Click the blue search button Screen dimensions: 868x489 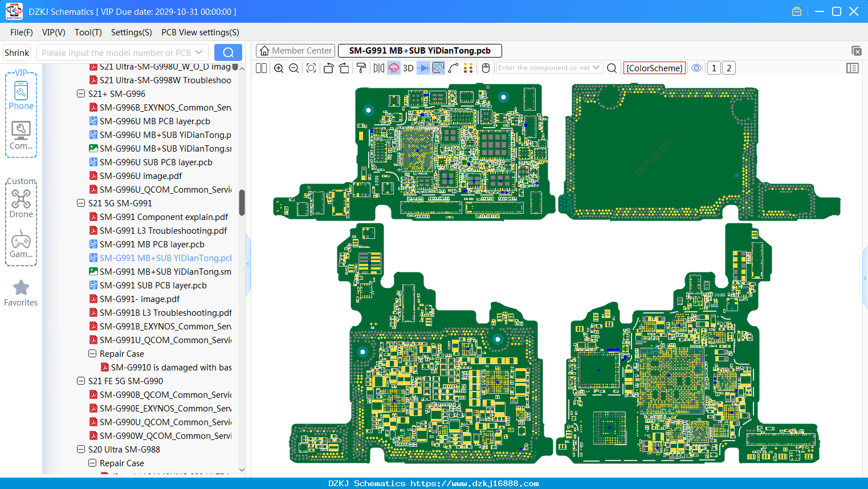pyautogui.click(x=228, y=52)
